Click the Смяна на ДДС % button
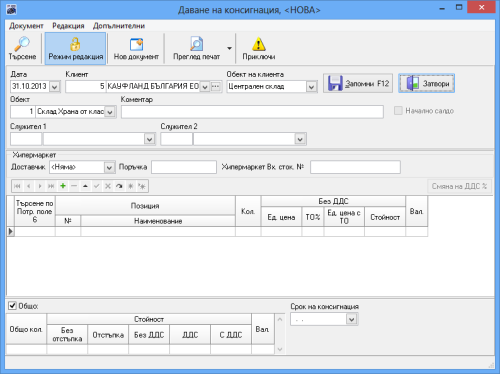The width and height of the screenshot is (500, 374). pos(460,186)
